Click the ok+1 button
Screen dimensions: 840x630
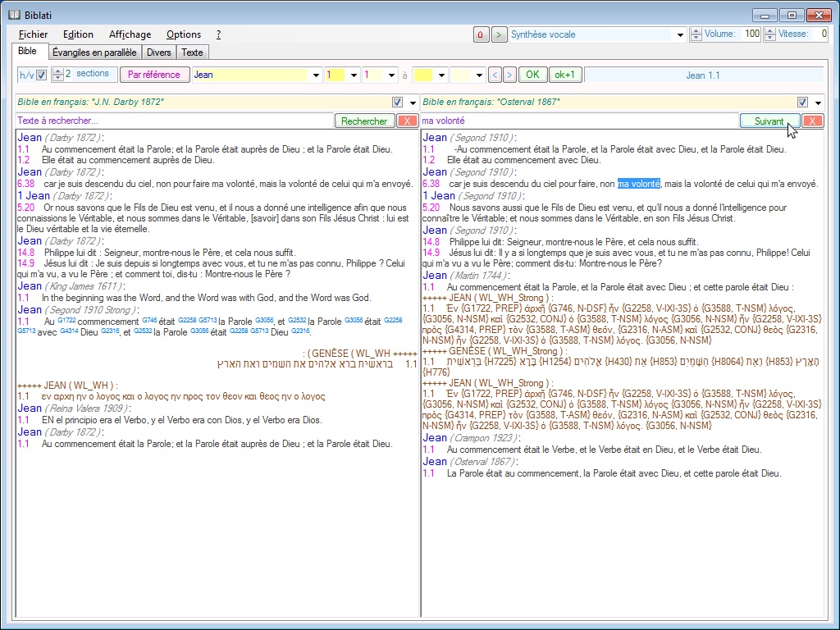tap(564, 75)
